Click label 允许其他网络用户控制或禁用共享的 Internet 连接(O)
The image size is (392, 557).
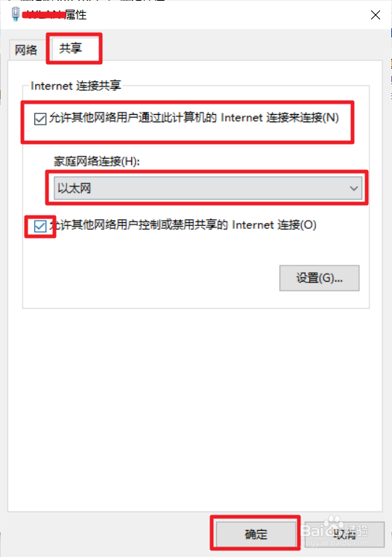tap(183, 225)
